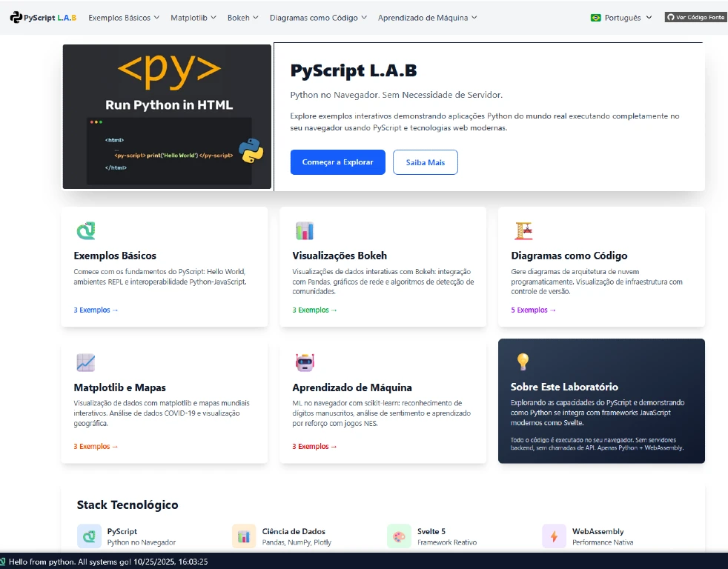
Task: Expand Diagramas como Código nav dropdown
Action: tap(318, 18)
